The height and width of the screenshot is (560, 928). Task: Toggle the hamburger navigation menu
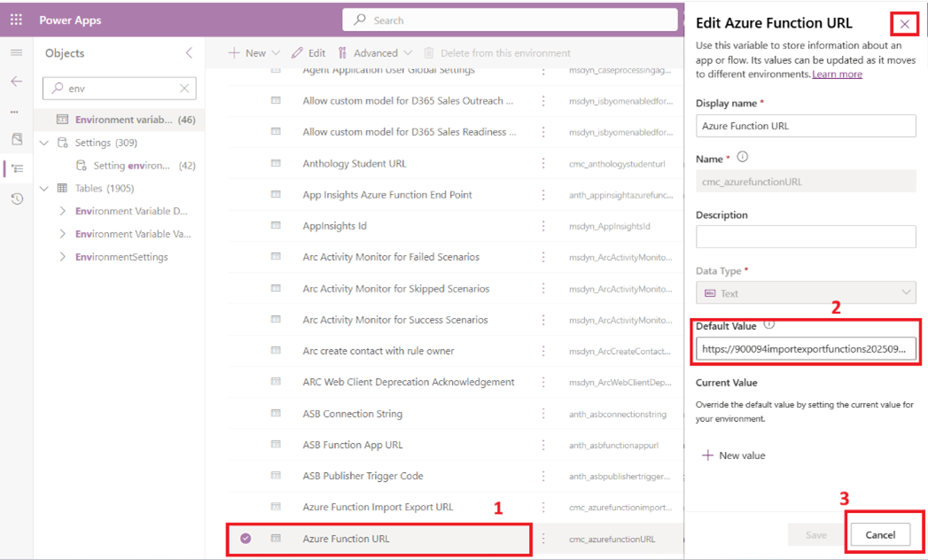(x=16, y=53)
